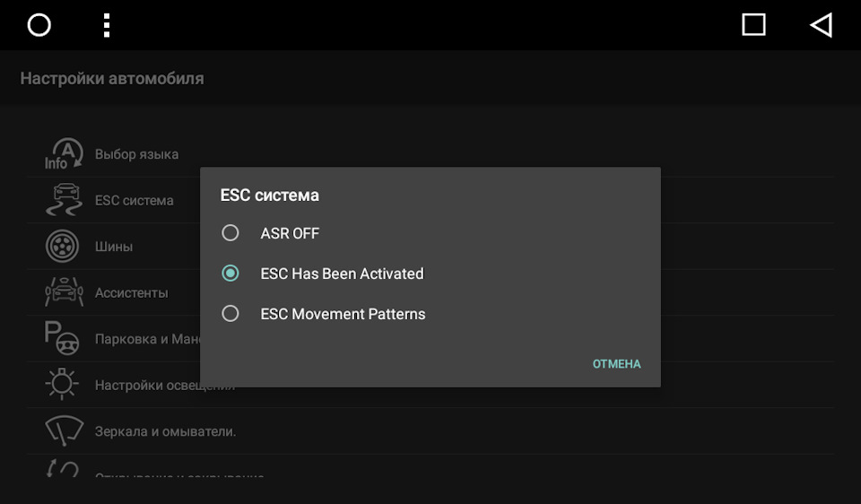Image resolution: width=861 pixels, height=504 pixels.
Task: Select the ASR OFF radio button
Action: (230, 233)
